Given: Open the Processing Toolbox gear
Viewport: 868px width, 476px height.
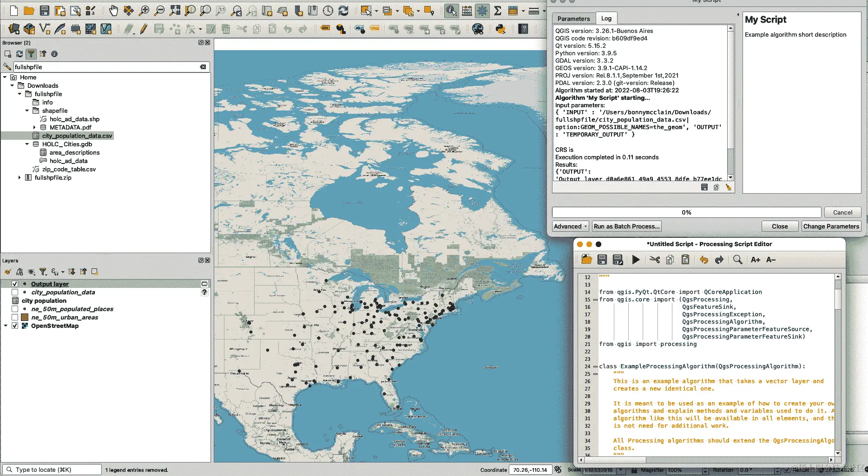Looking at the screenshot, I should point(482,11).
